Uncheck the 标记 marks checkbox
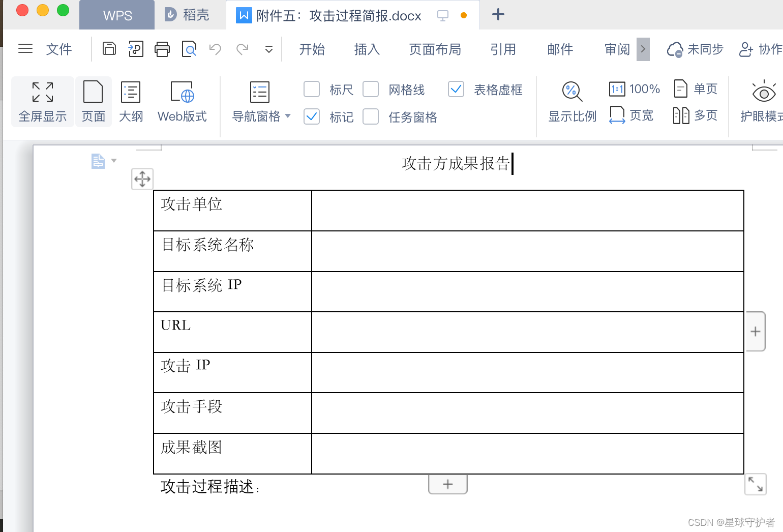This screenshot has width=783, height=532. 312,116
